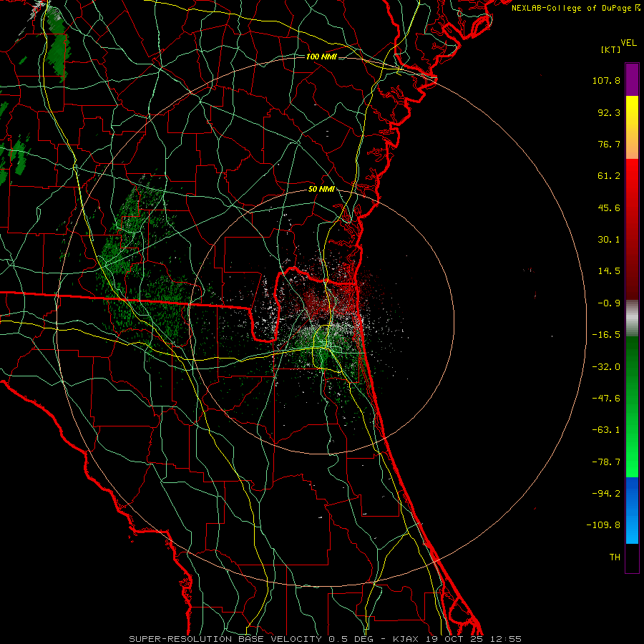This screenshot has height=644, width=644.
Task: Click the NEXLAB-College of DuPage title text
Action: (x=571, y=8)
